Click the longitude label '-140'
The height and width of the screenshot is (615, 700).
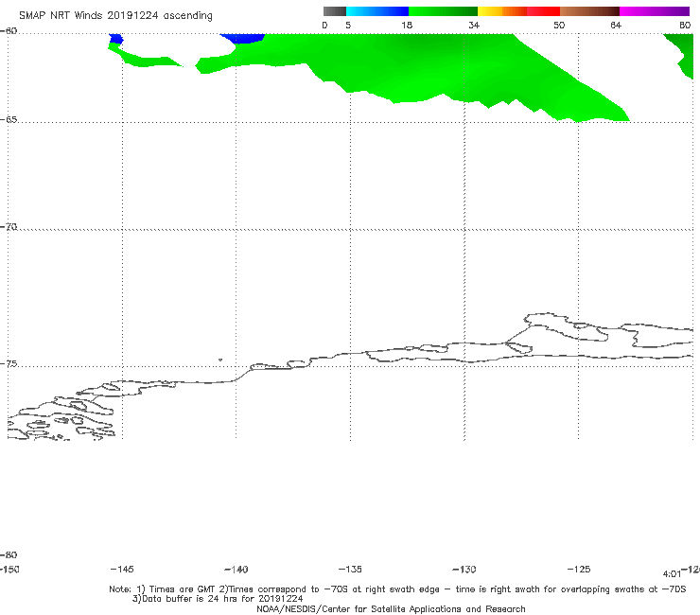pyautogui.click(x=236, y=570)
